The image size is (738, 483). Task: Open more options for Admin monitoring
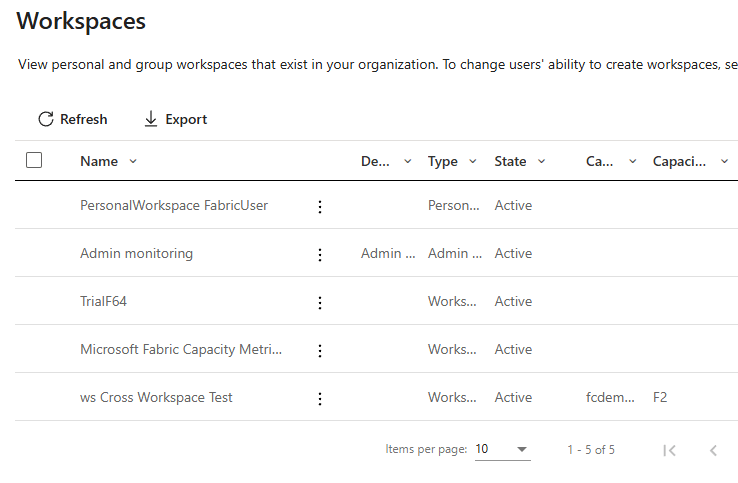[320, 254]
